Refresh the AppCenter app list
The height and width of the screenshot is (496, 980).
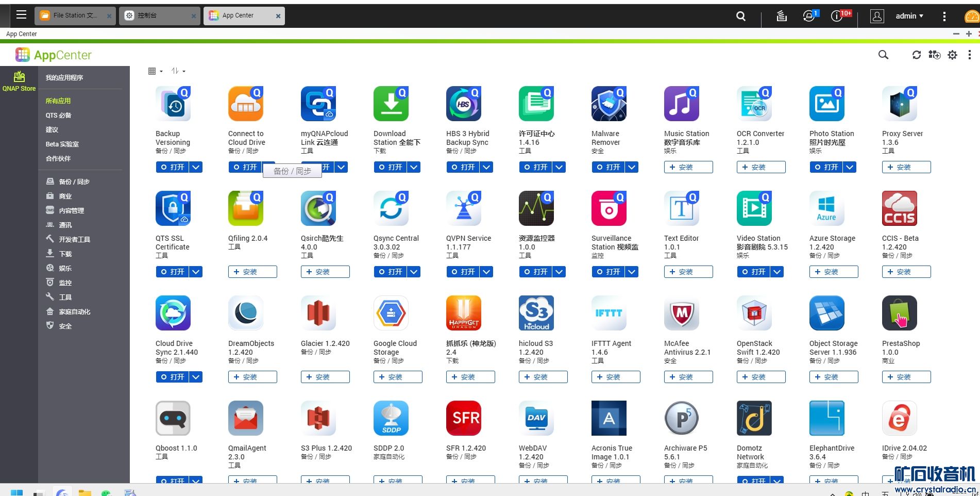coord(916,55)
